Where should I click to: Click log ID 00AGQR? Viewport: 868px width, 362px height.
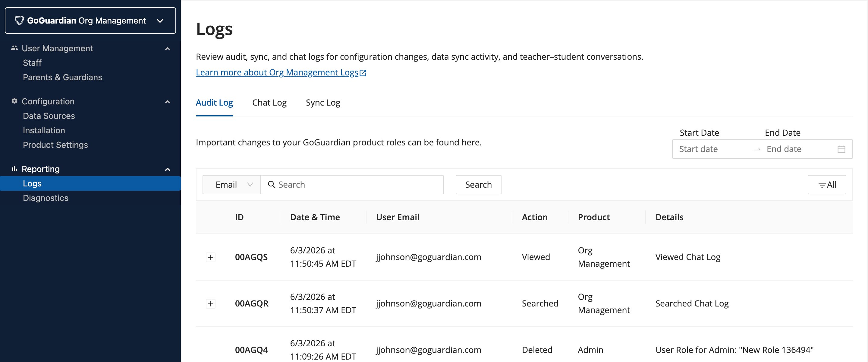251,304
